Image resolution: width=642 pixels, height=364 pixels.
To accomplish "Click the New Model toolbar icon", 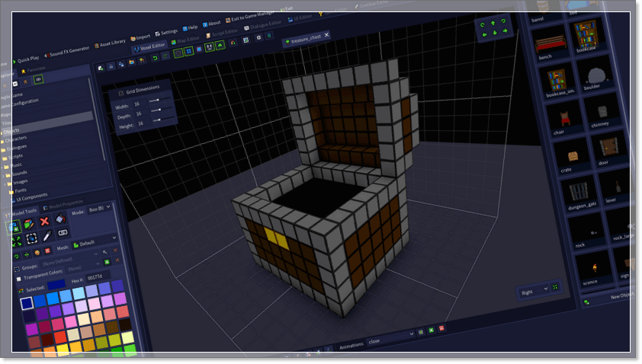I will click(x=101, y=69).
